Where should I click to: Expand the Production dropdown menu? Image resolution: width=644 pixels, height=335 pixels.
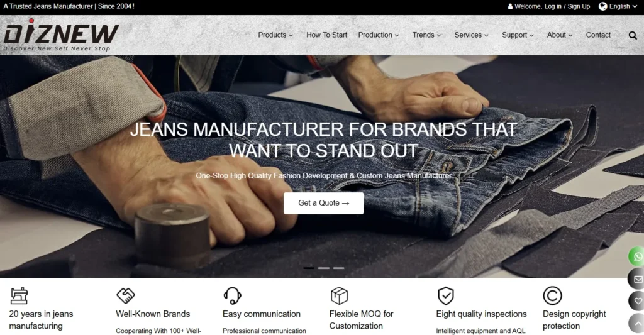click(x=378, y=35)
